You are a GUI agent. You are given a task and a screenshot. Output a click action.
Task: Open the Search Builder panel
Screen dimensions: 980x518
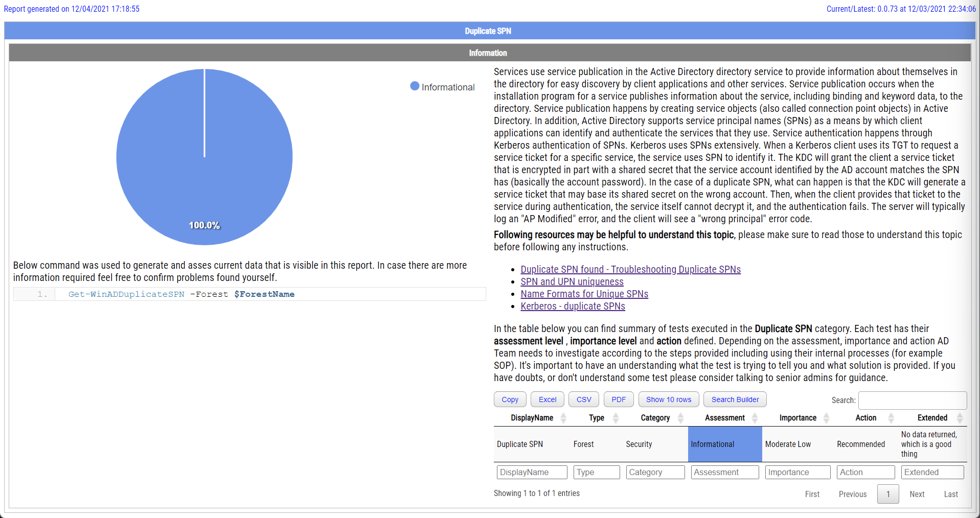pos(735,399)
